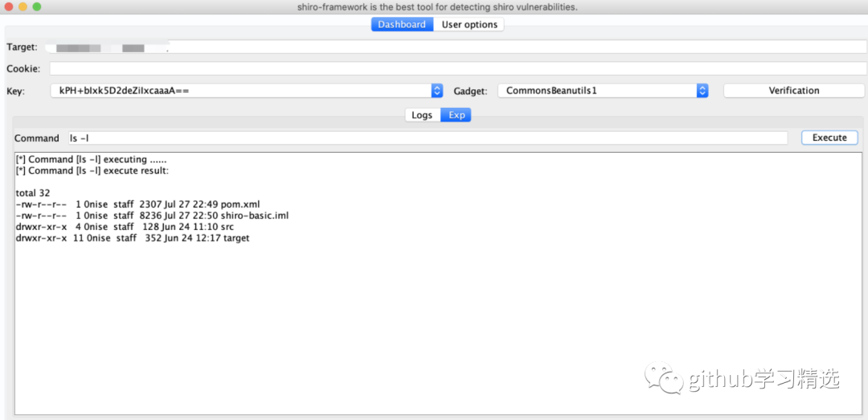Click the Key label

[x=16, y=91]
